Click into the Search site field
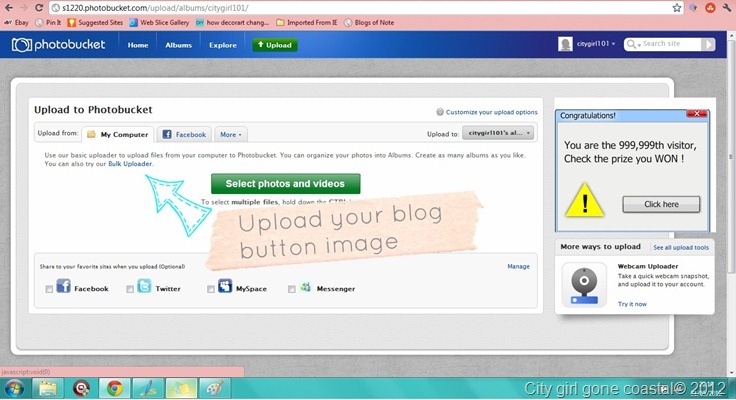 [x=671, y=44]
